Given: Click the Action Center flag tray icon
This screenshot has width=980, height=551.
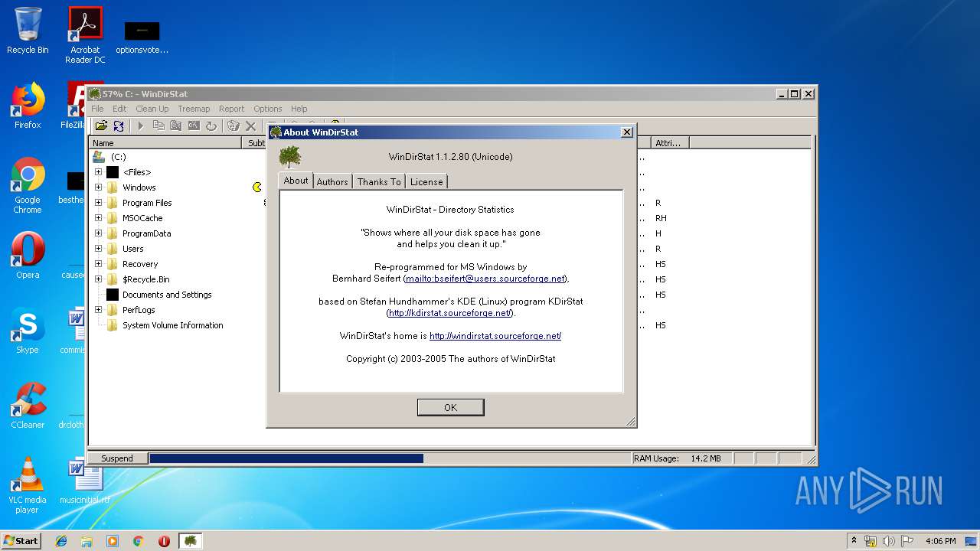Looking at the screenshot, I should coord(907,541).
